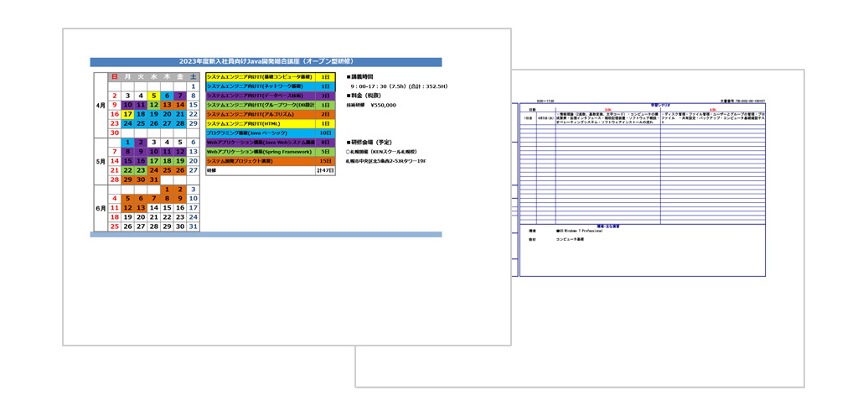
Task: Click yellow 基礎コンピュータ基礎 course row
Action: (270, 77)
